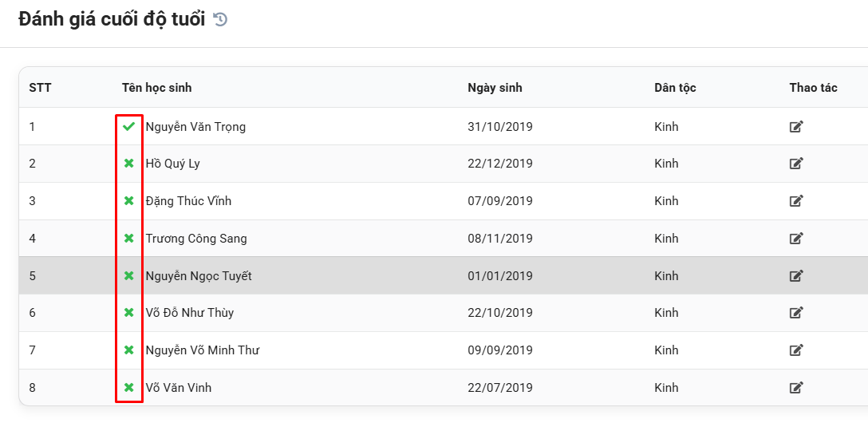This screenshot has width=868, height=423.
Task: Click edit icon for Võ Văn Vinh
Action: point(796,388)
